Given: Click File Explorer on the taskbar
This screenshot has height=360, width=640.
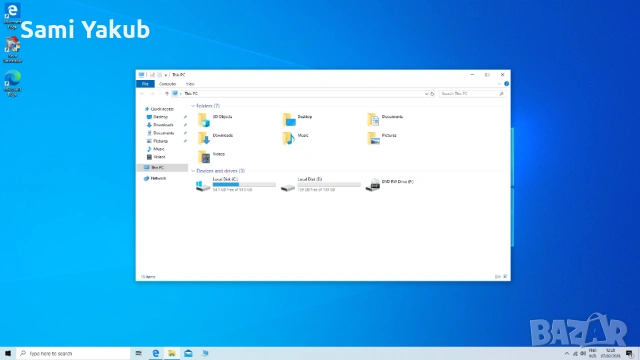Looking at the screenshot, I should (172, 353).
